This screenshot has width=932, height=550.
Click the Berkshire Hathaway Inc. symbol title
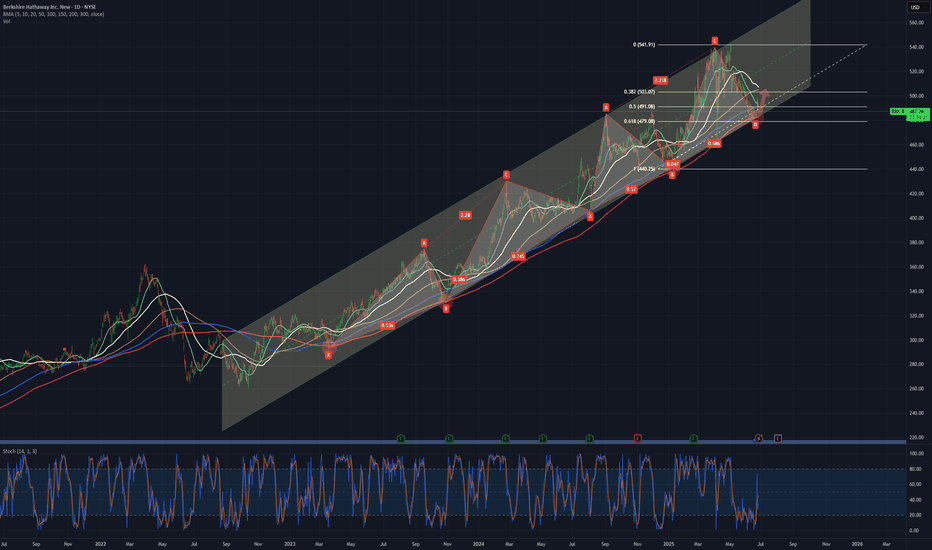[49, 7]
